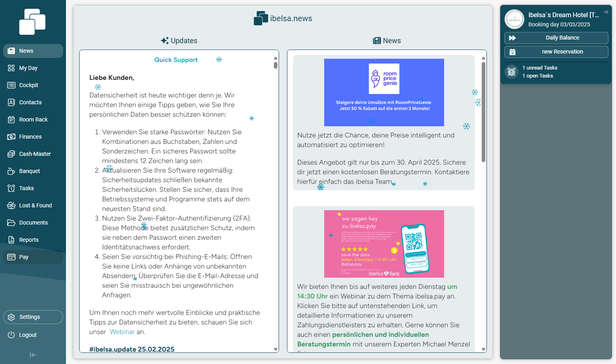The image size is (616, 364).
Task: Click the Updates sparkle icon
Action: tap(165, 41)
